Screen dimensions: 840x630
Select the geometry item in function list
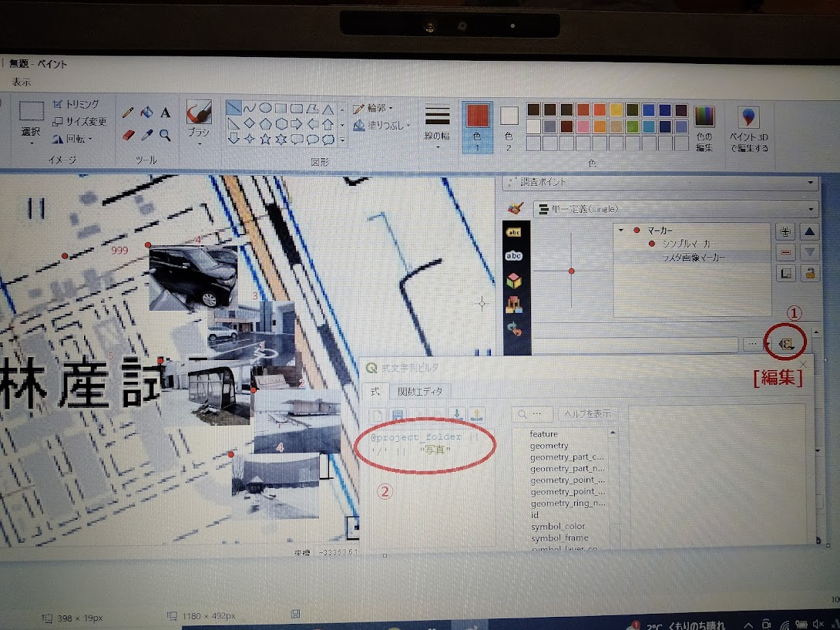pyautogui.click(x=549, y=446)
